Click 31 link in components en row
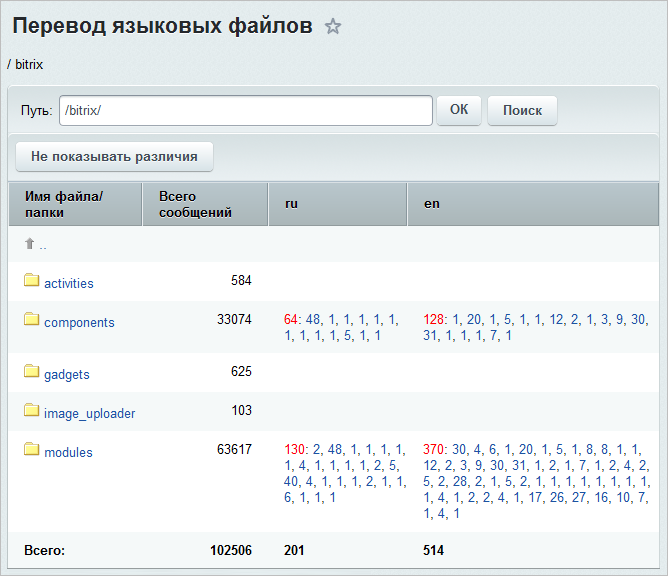The image size is (668, 576). 430,336
